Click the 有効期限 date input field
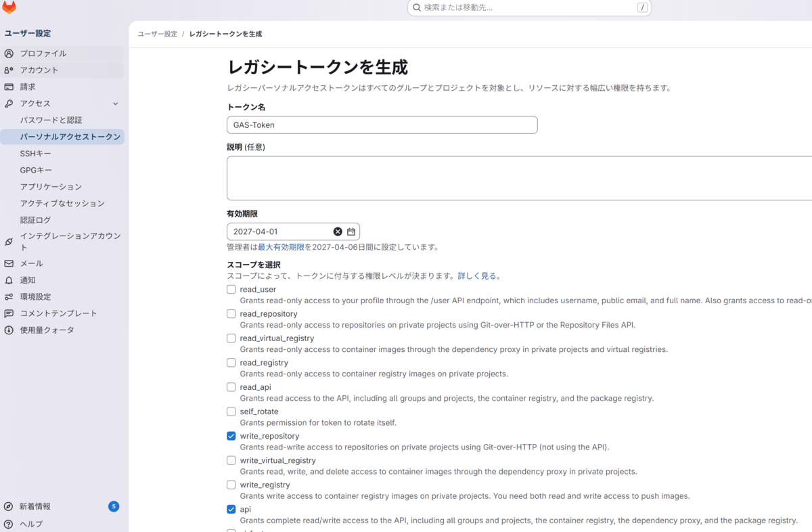 (293, 231)
